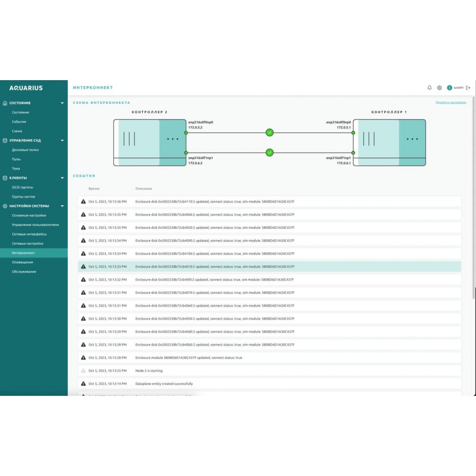
Task: Follow the 'Перейти к настройкам' link
Action: (451, 102)
